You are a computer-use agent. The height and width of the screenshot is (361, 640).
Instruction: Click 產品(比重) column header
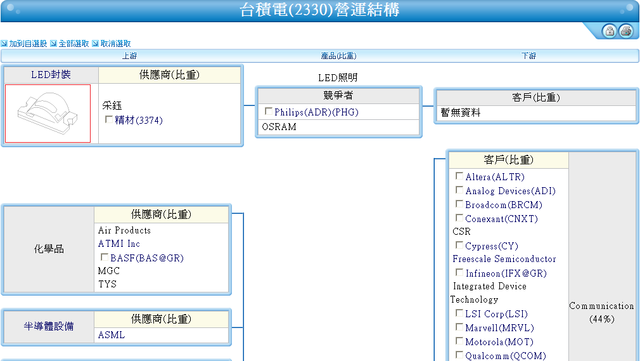tap(338, 56)
